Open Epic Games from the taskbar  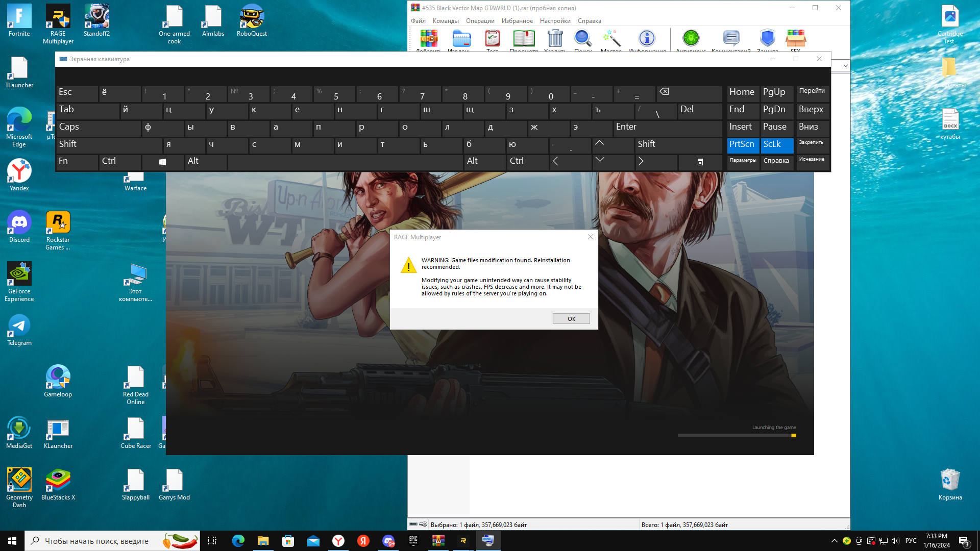[x=413, y=541]
